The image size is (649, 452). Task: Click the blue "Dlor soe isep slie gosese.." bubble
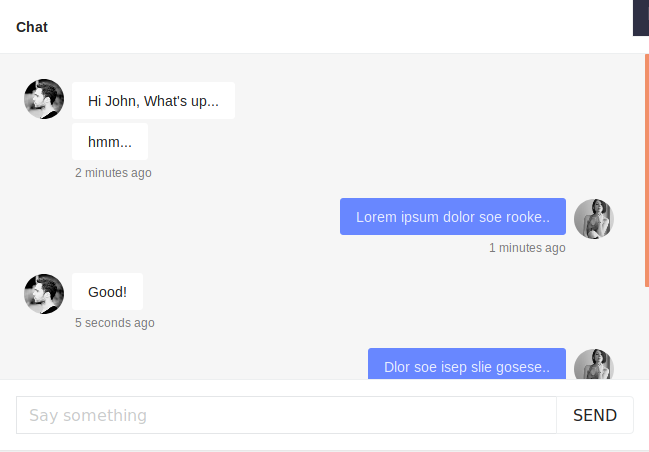467,366
